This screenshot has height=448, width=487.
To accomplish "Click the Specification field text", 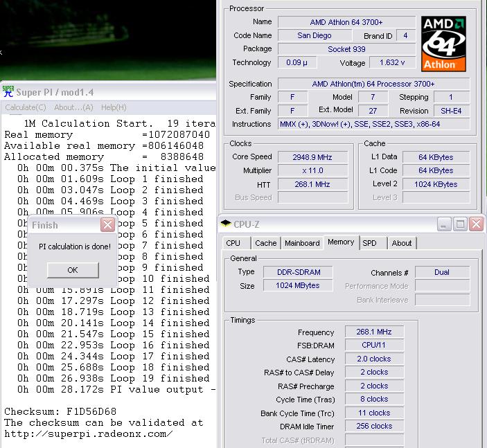I will pyautogui.click(x=373, y=84).
